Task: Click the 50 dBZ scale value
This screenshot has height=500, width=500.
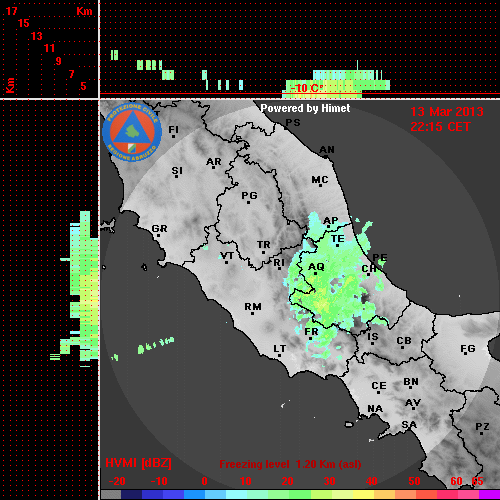Action: click(x=414, y=481)
